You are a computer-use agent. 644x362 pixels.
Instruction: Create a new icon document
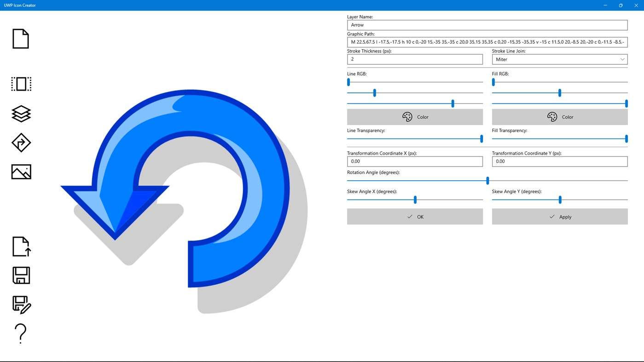pos(21,38)
